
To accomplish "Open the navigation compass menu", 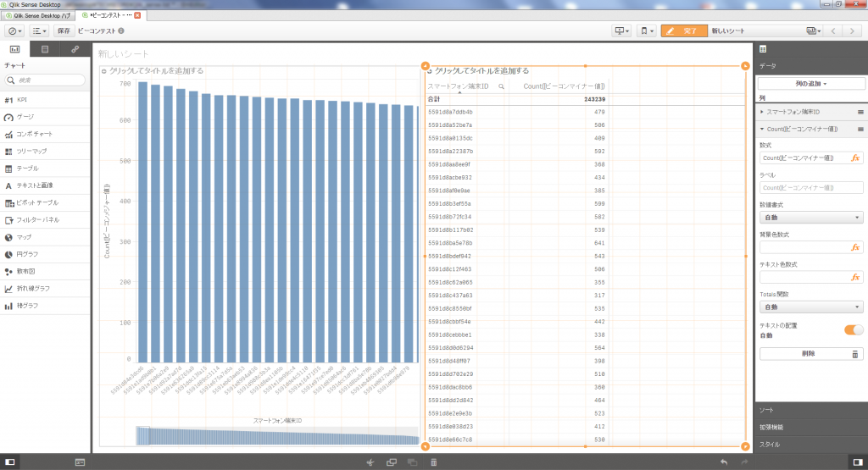I will click(15, 30).
